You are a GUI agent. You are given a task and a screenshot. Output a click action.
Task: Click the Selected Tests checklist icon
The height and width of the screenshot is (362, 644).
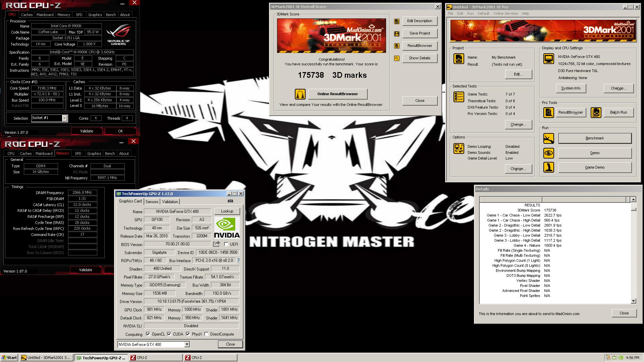click(459, 97)
